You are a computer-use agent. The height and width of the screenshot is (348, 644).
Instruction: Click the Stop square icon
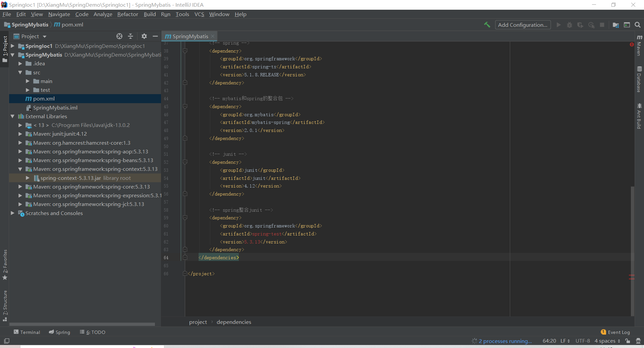602,25
